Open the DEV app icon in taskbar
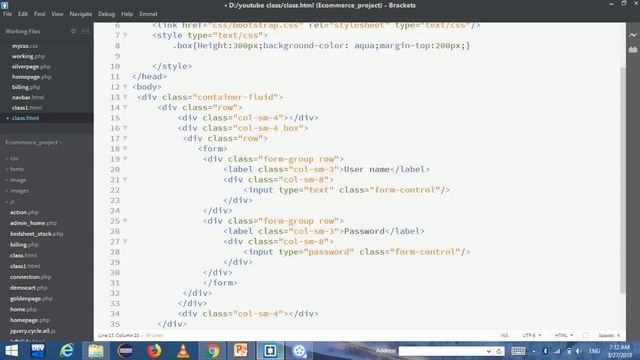 pyautogui.click(x=38, y=351)
